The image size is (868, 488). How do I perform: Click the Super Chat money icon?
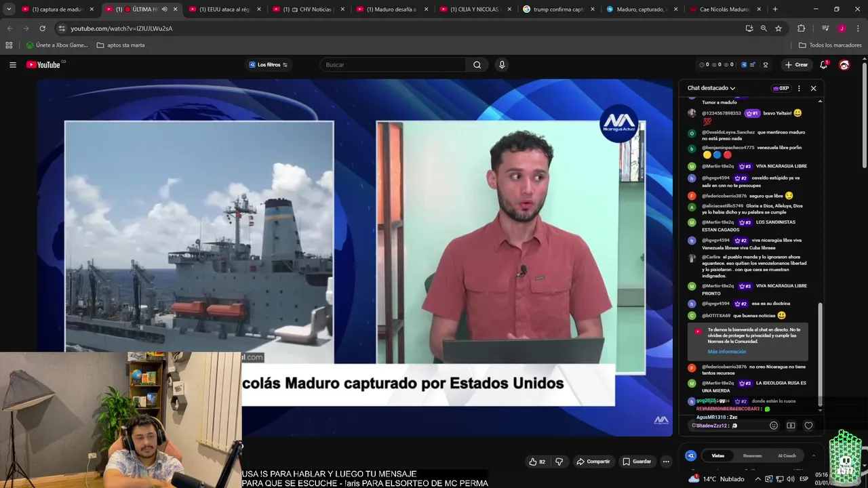[791, 426]
